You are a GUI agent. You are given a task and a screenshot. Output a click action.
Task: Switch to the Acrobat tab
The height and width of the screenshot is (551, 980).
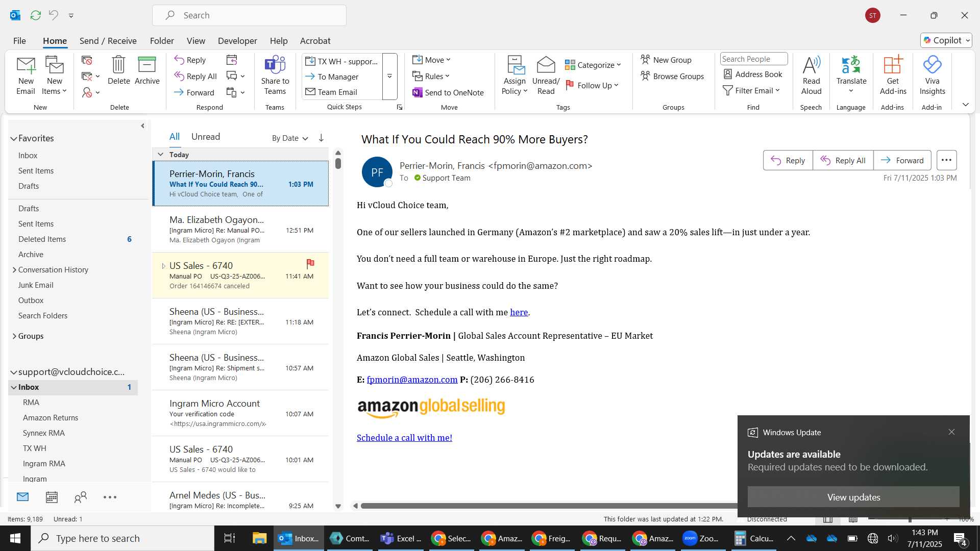(315, 41)
